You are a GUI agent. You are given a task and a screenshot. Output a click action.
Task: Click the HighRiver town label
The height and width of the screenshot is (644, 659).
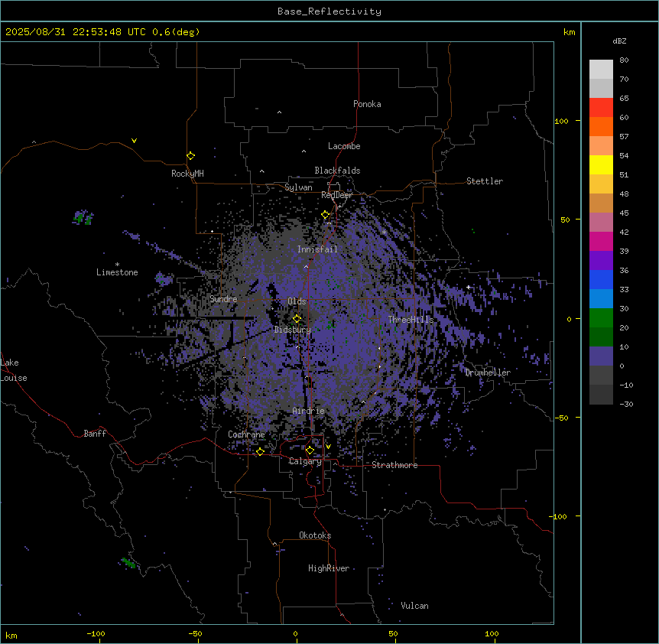[x=329, y=568]
